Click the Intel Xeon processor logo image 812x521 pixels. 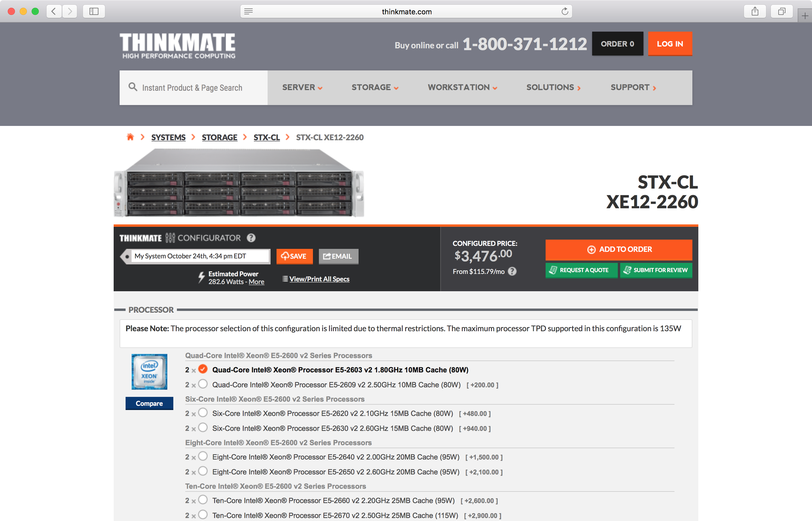pyautogui.click(x=149, y=372)
